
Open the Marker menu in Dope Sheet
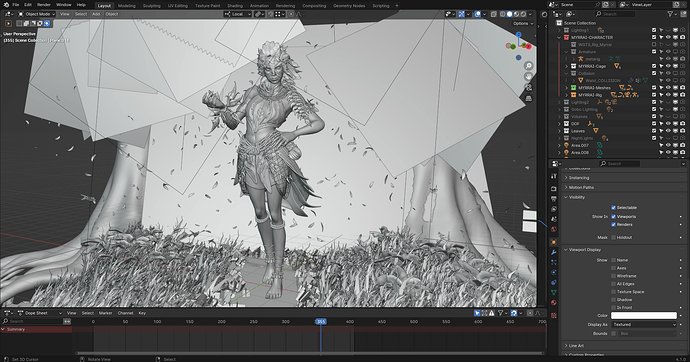[105, 313]
